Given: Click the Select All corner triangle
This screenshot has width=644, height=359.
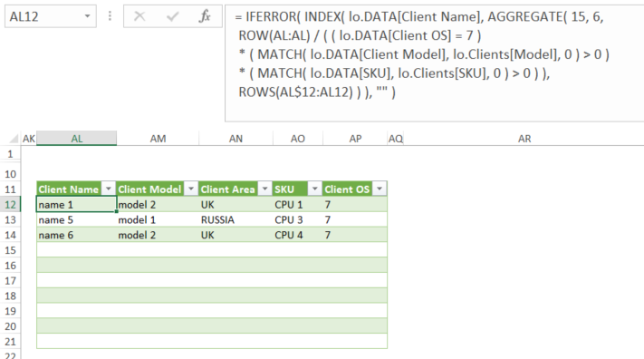Looking at the screenshot, I should [14, 139].
